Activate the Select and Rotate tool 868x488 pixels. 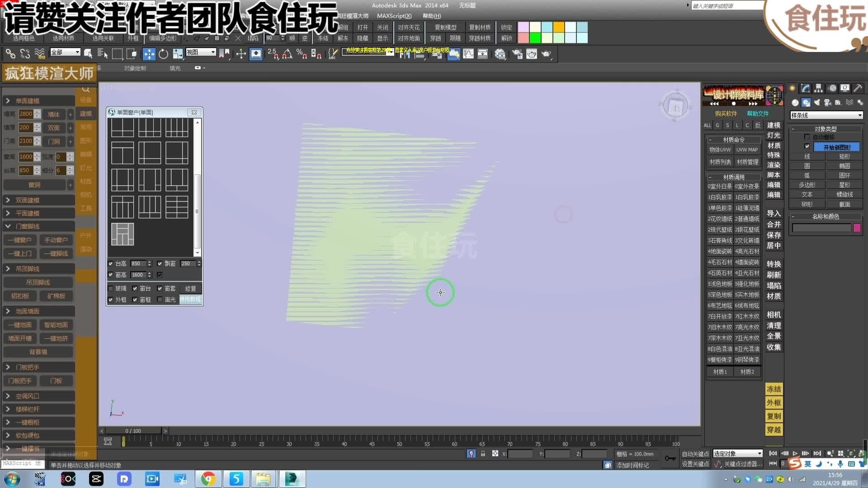(x=163, y=54)
